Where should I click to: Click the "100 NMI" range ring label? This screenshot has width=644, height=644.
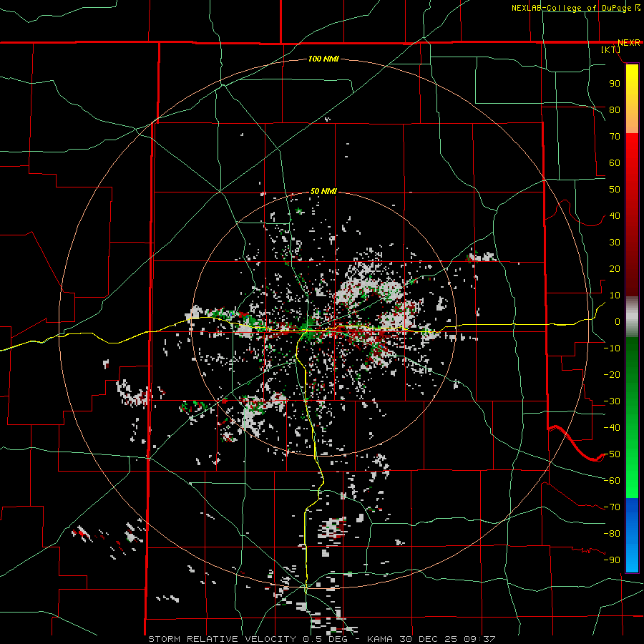323,59
